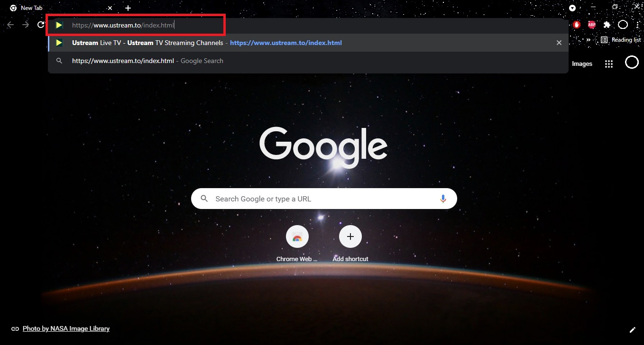Minimize the Chrome window
The image size is (644, 345).
[x=593, y=7]
